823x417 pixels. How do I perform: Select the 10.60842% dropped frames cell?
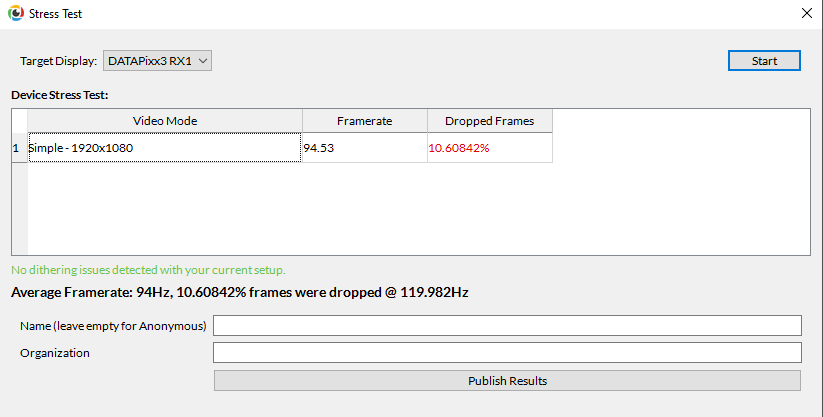[x=490, y=148]
